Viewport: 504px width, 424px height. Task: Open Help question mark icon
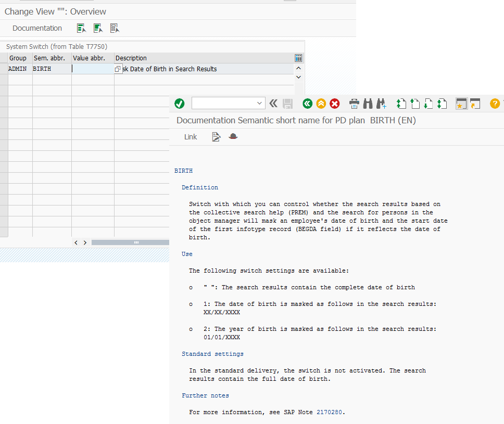click(495, 104)
